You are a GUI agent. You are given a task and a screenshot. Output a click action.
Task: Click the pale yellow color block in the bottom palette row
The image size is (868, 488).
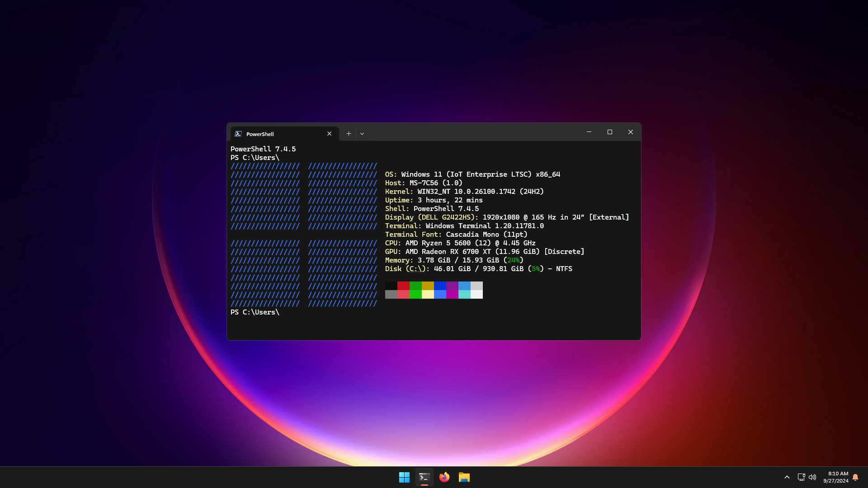(x=428, y=294)
